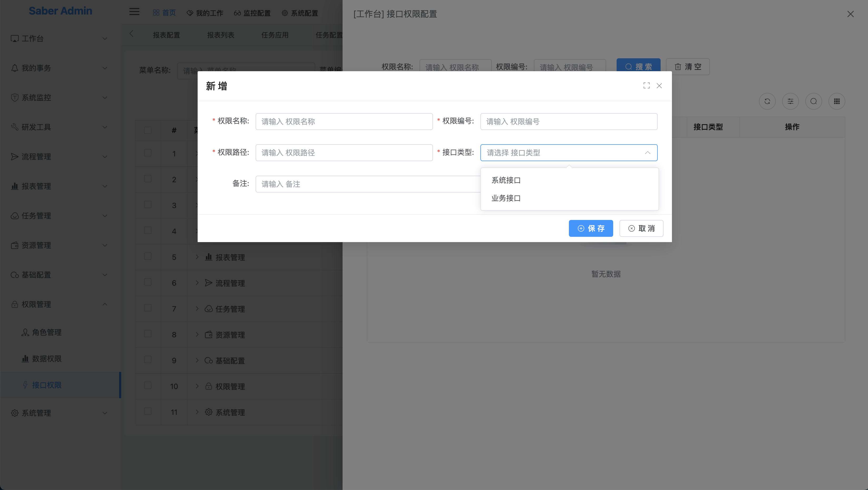This screenshot has height=490, width=868.
Task: Tick the checkbox for row 7 任务管理
Action: click(148, 308)
